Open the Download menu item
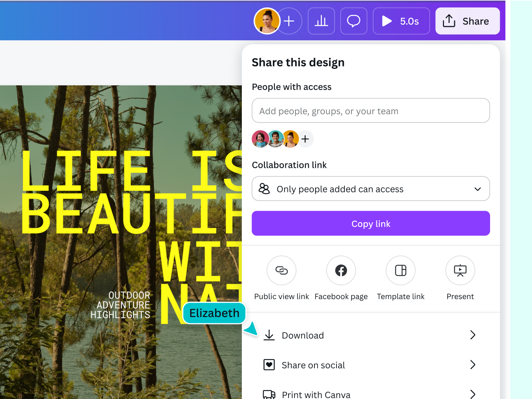The image size is (532, 399). [x=303, y=335]
